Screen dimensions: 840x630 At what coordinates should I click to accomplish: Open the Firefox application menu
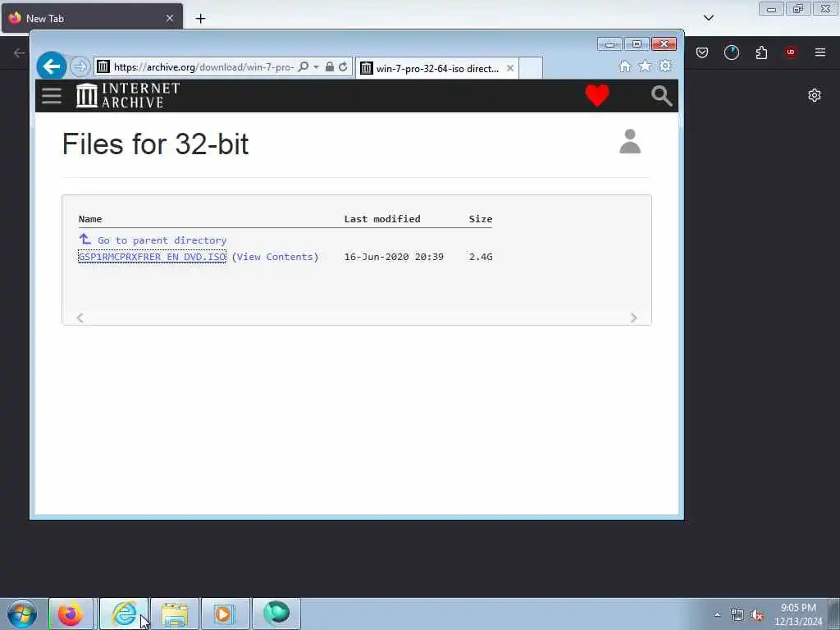coord(820,52)
